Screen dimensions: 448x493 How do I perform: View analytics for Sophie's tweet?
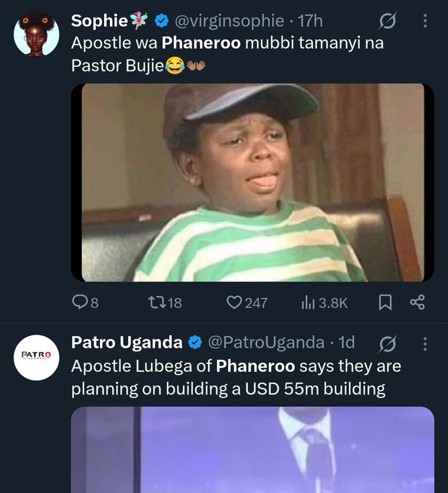[307, 302]
